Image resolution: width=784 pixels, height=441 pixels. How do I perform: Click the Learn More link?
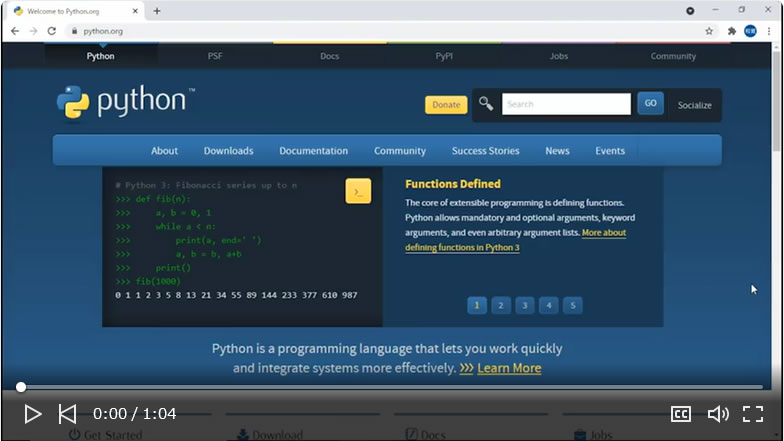tap(509, 368)
